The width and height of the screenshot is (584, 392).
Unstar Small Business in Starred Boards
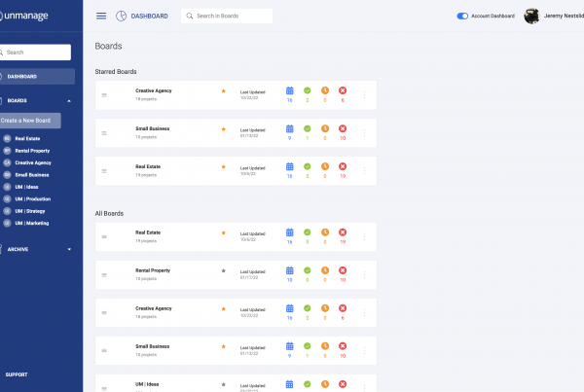pyautogui.click(x=223, y=128)
